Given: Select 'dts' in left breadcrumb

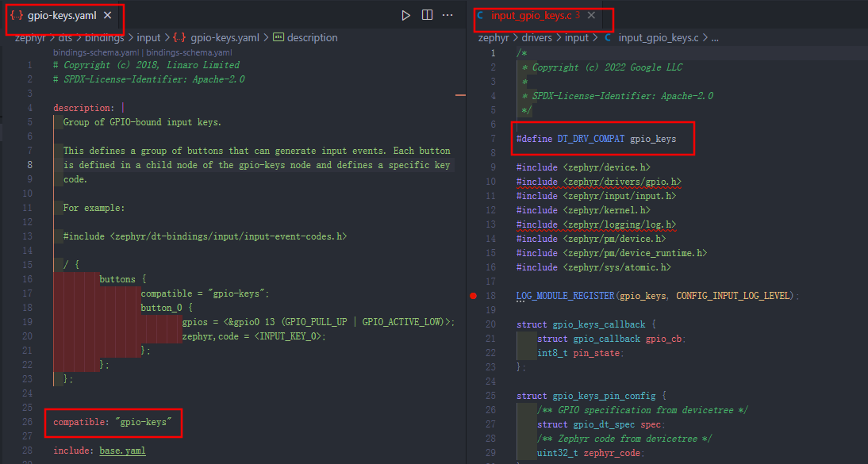Looking at the screenshot, I should tap(65, 37).
